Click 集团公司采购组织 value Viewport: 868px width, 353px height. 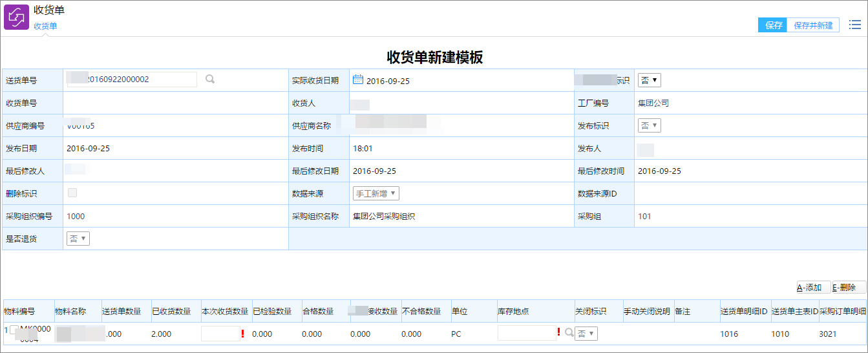tap(384, 217)
